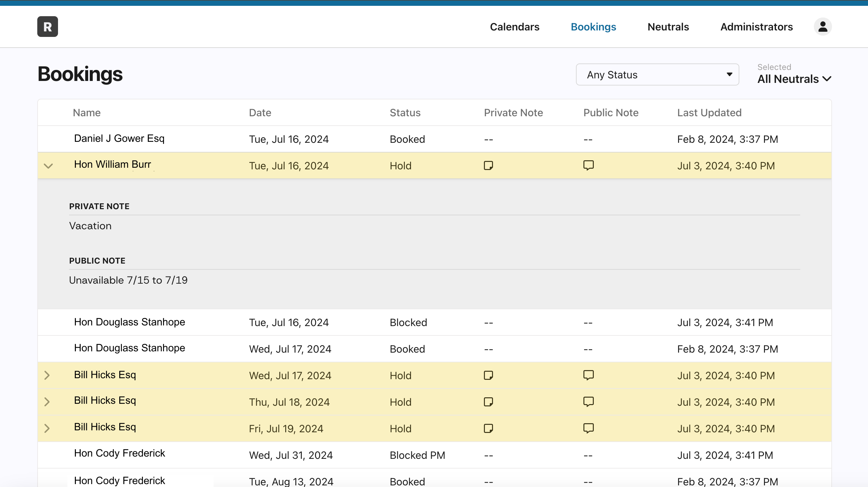Click the Unavailable 7/15 to 7/19 note
The height and width of the screenshot is (487, 868).
(128, 280)
